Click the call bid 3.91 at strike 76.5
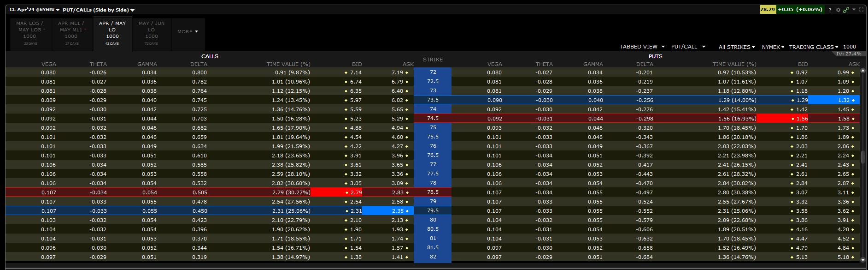The height and width of the screenshot is (270, 868). tap(356, 156)
